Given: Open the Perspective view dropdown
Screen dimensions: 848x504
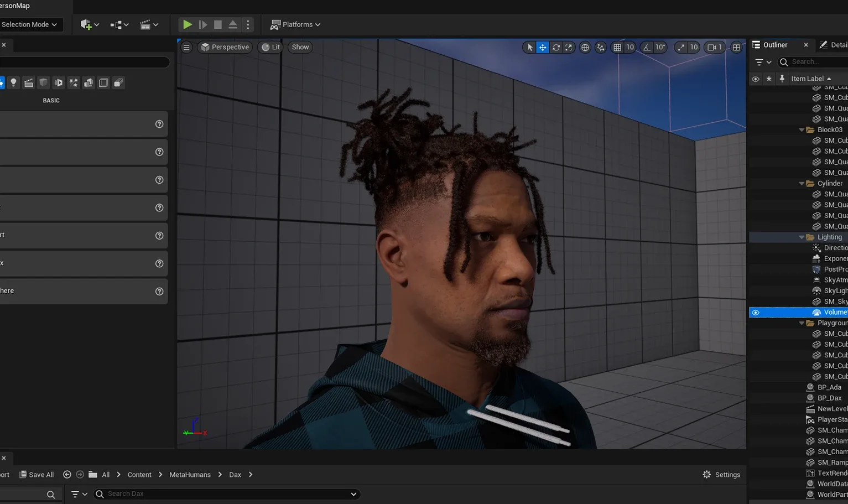Looking at the screenshot, I should click(225, 47).
